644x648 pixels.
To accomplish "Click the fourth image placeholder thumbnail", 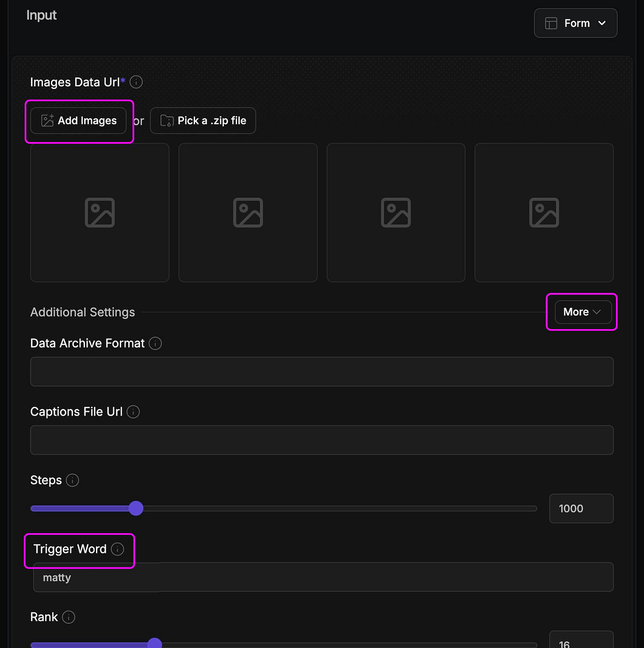I will (544, 212).
